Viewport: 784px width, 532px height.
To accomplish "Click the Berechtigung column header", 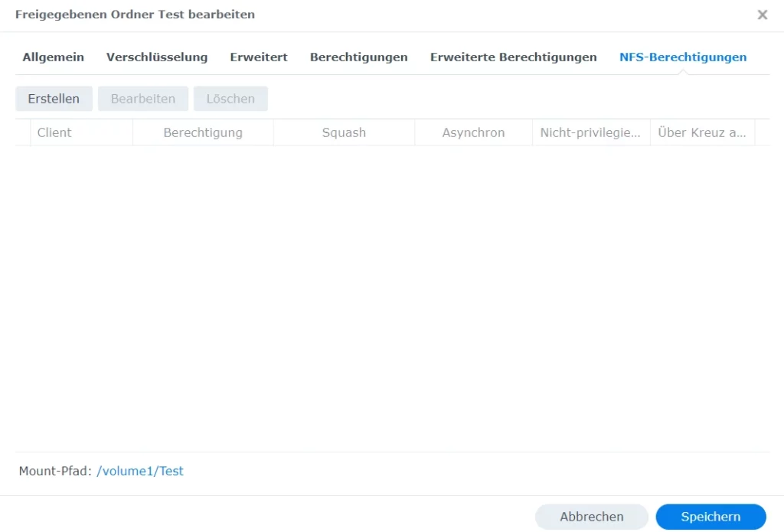I will click(203, 132).
